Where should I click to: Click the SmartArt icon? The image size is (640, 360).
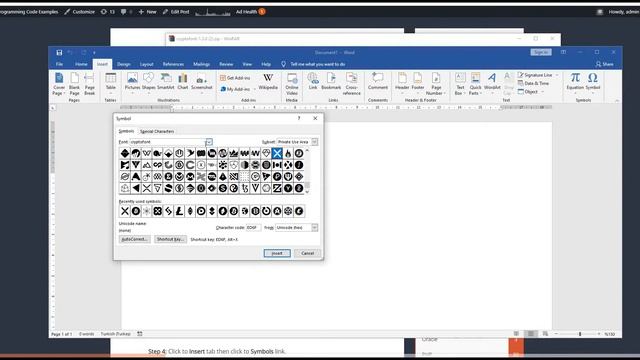166,78
